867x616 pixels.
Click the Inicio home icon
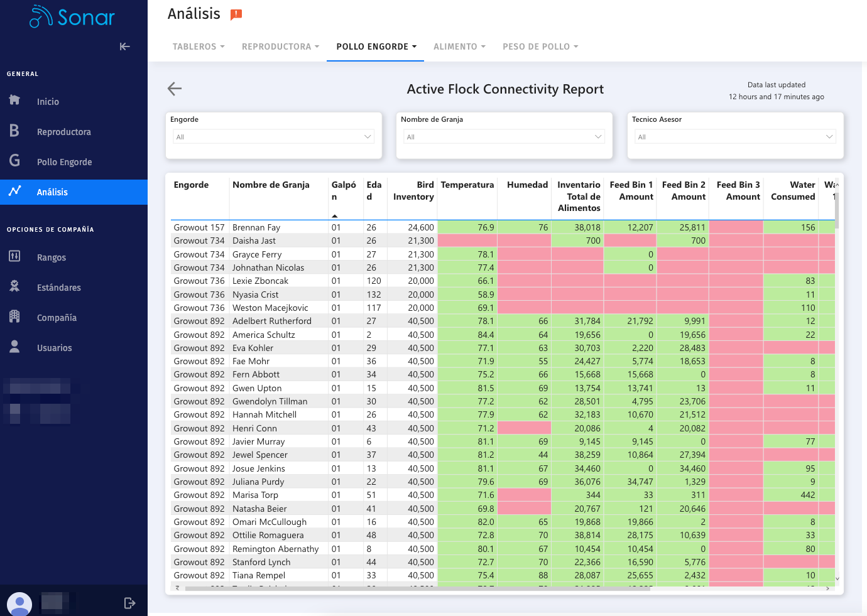[x=14, y=100]
